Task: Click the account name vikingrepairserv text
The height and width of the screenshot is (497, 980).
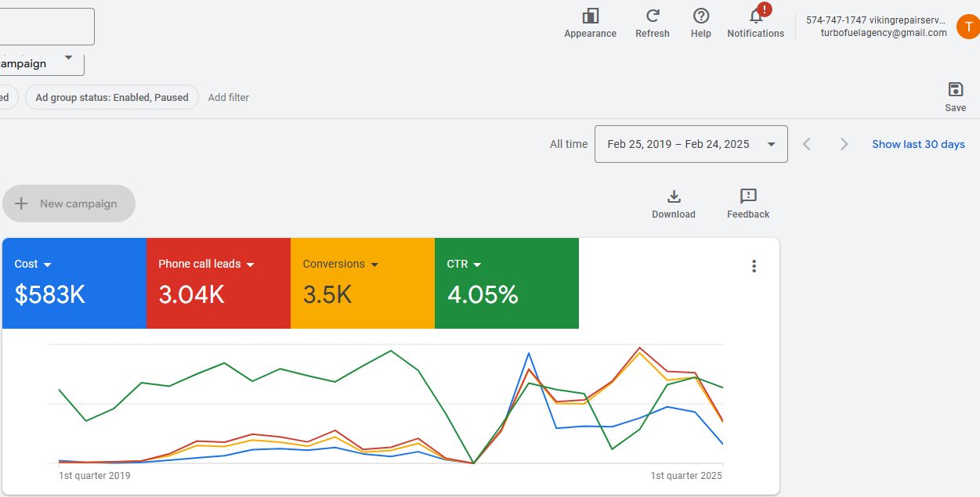Action: (907, 20)
